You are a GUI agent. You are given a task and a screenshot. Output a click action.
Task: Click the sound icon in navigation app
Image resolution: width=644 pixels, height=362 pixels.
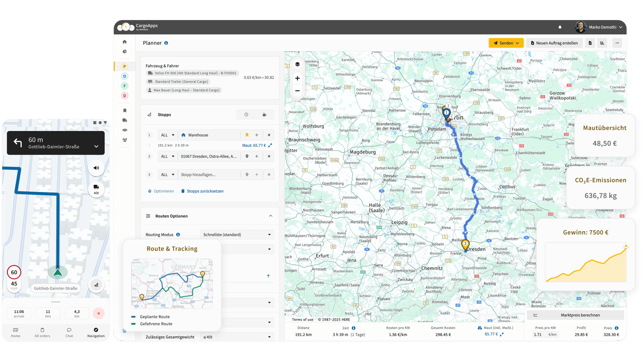[96, 168]
